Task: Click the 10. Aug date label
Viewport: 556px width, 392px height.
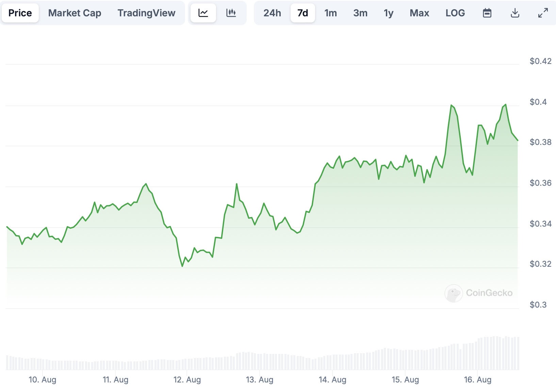Action: click(43, 380)
